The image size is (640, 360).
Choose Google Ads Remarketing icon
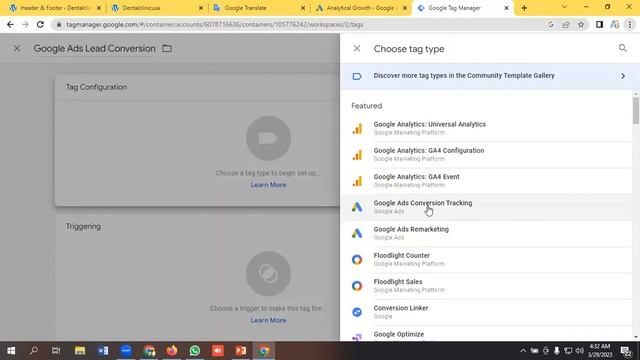click(357, 233)
